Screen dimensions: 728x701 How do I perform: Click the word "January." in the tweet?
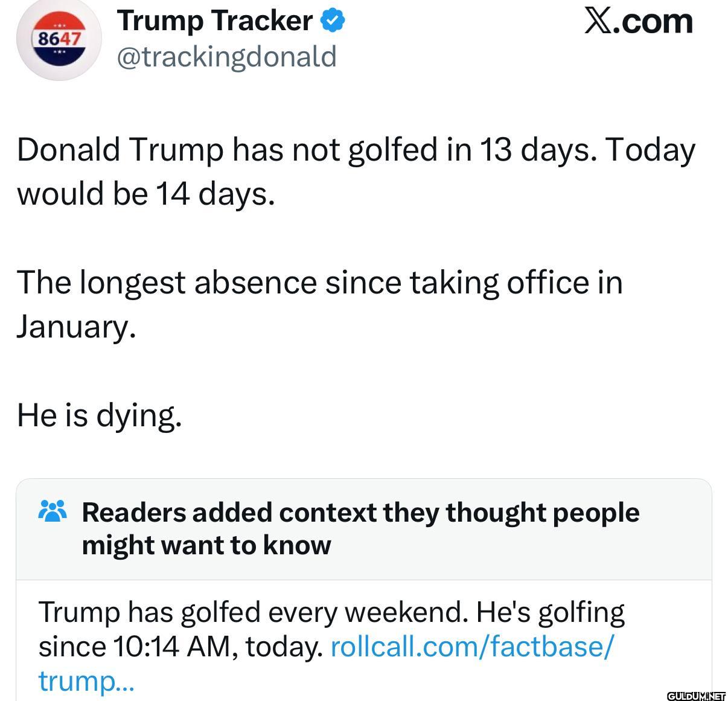[x=76, y=327]
